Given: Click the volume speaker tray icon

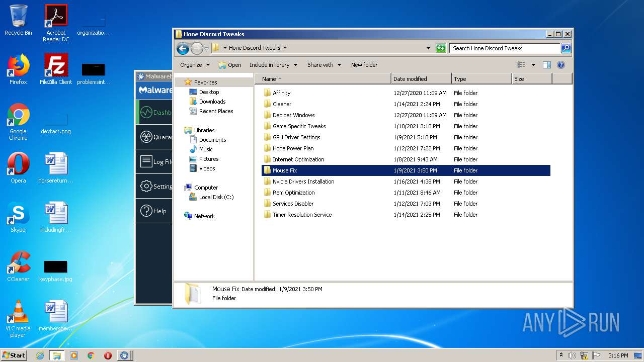Looking at the screenshot, I should coord(572,355).
